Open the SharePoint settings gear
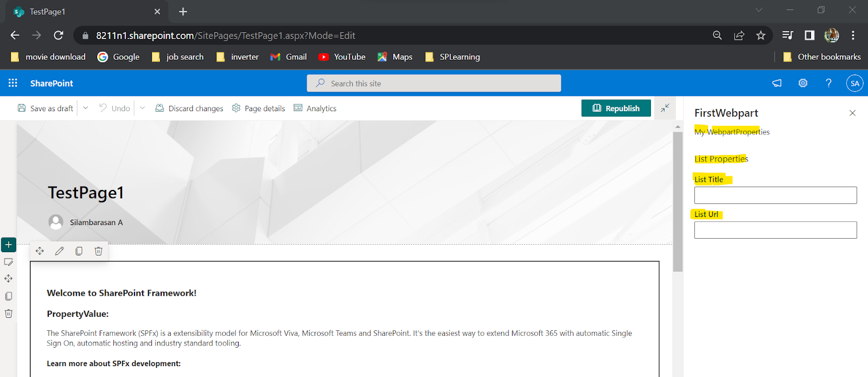This screenshot has width=868, height=377. [803, 83]
